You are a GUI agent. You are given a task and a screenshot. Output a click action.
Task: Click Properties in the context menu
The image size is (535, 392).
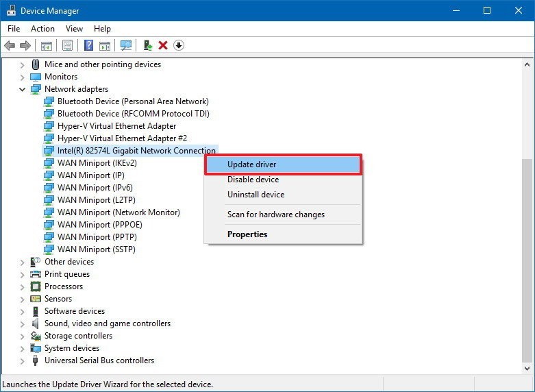247,234
